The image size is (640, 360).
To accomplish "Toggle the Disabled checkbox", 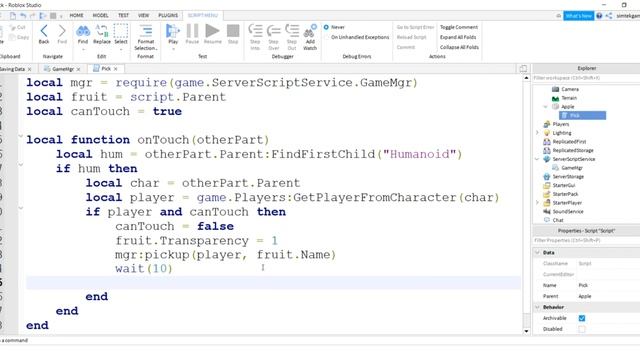I will (582, 329).
